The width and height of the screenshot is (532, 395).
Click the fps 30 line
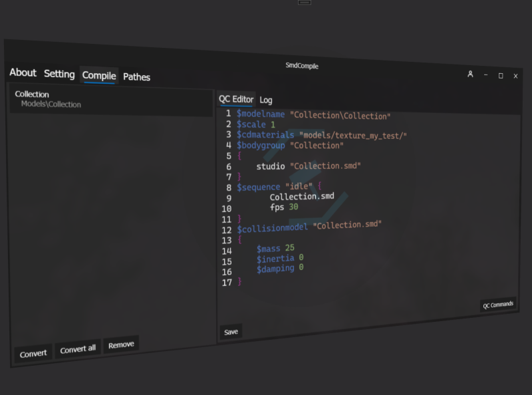tap(284, 207)
